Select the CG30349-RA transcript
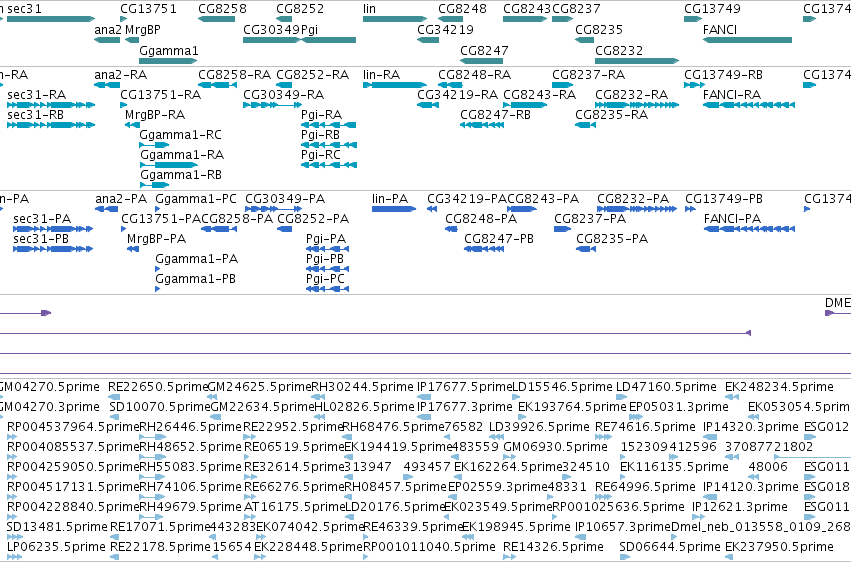The width and height of the screenshot is (851, 562). point(272,105)
